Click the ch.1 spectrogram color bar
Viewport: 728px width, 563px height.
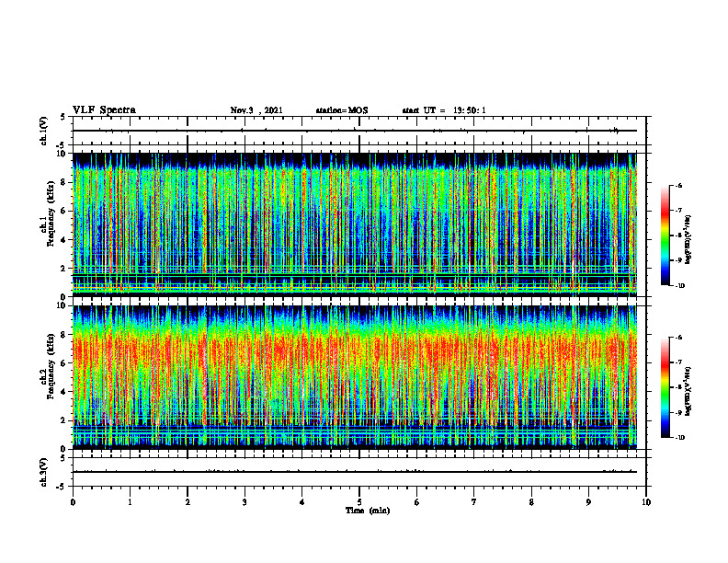[x=665, y=236]
